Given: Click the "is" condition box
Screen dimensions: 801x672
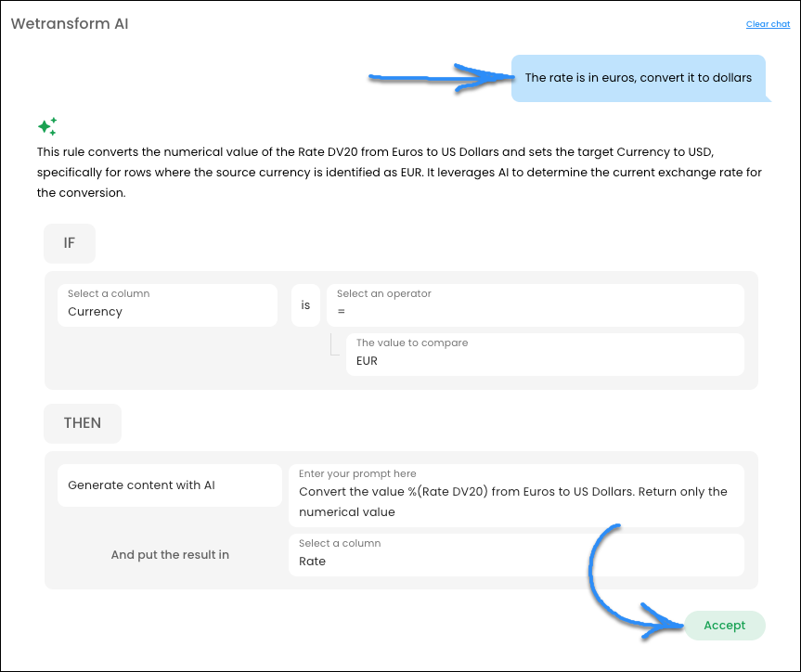Looking at the screenshot, I should click(305, 304).
